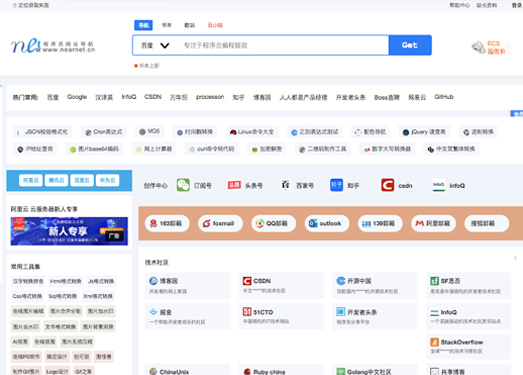Open the CSDN red card icon

point(247,281)
